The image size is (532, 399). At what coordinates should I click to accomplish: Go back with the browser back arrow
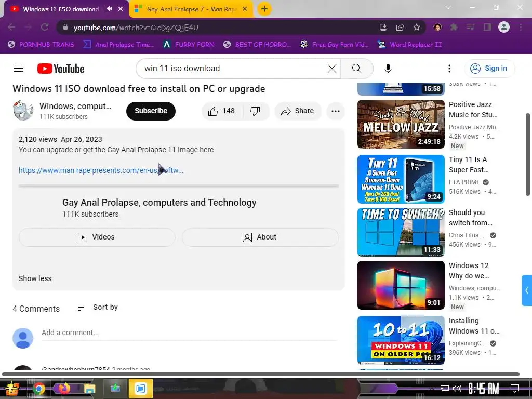coord(11,27)
